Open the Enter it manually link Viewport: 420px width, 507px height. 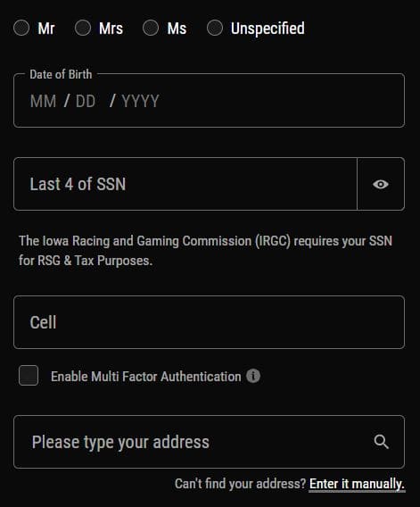[x=357, y=484]
